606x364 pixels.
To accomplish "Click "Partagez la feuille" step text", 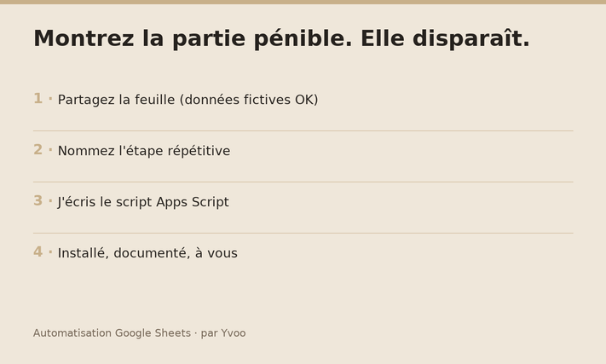I will (x=116, y=100).
